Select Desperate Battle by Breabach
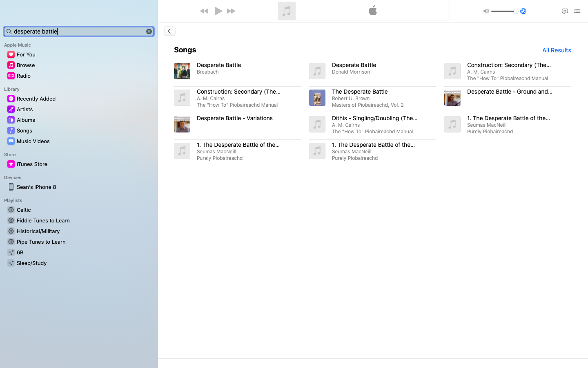This screenshot has height=368, width=588. pos(237,71)
